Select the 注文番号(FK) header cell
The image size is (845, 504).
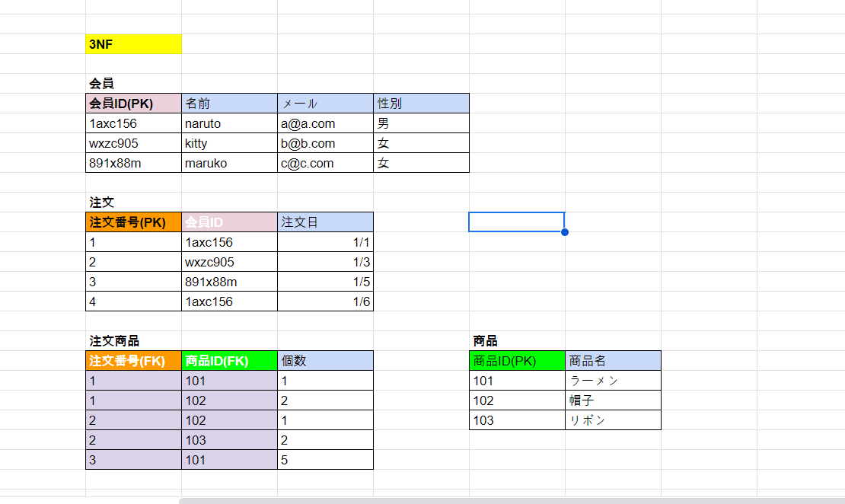134,361
